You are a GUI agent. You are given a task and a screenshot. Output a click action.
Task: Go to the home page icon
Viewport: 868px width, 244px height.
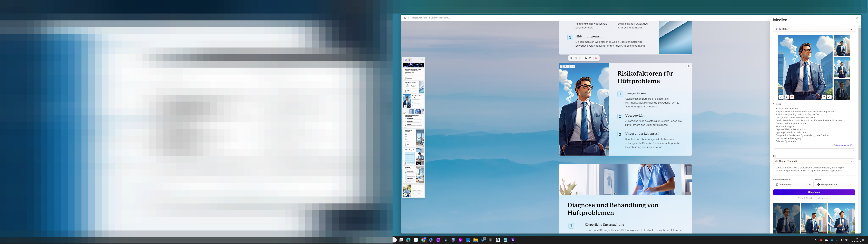tap(405, 18)
